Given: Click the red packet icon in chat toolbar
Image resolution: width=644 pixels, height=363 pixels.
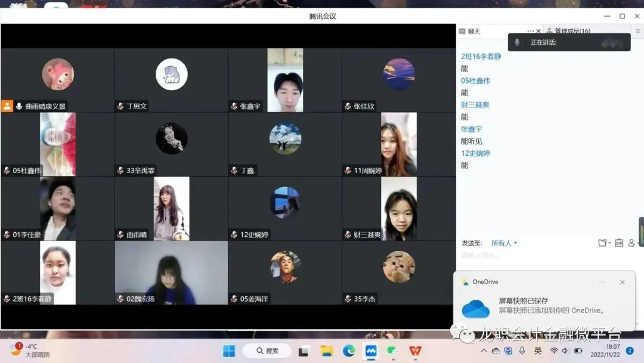Looking at the screenshot, I should click(618, 243).
